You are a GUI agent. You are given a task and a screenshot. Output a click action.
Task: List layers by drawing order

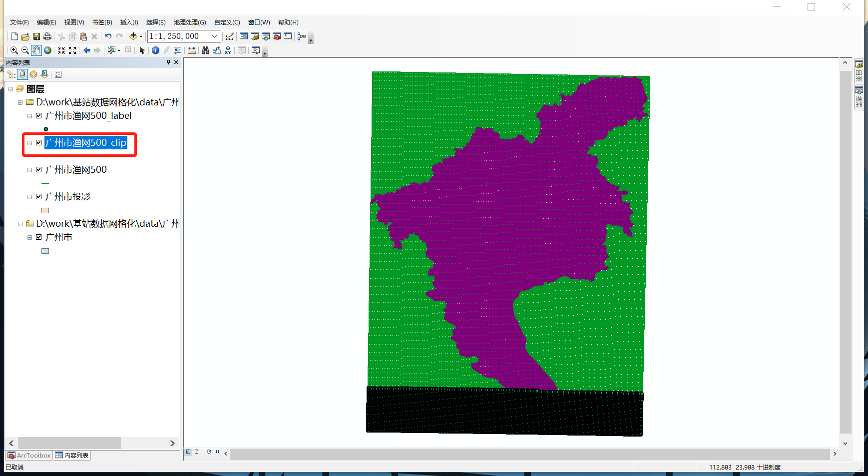11,74
